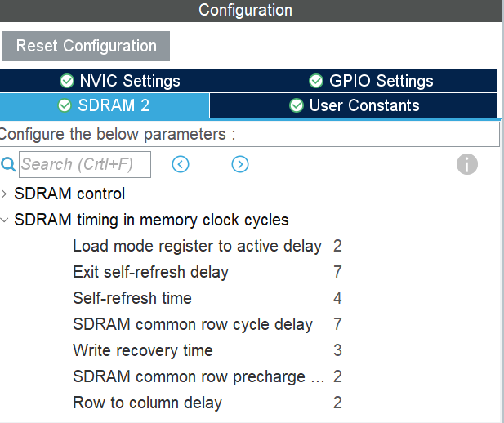Click the gray info icon
Viewport: 504px width, 423px height.
[466, 164]
